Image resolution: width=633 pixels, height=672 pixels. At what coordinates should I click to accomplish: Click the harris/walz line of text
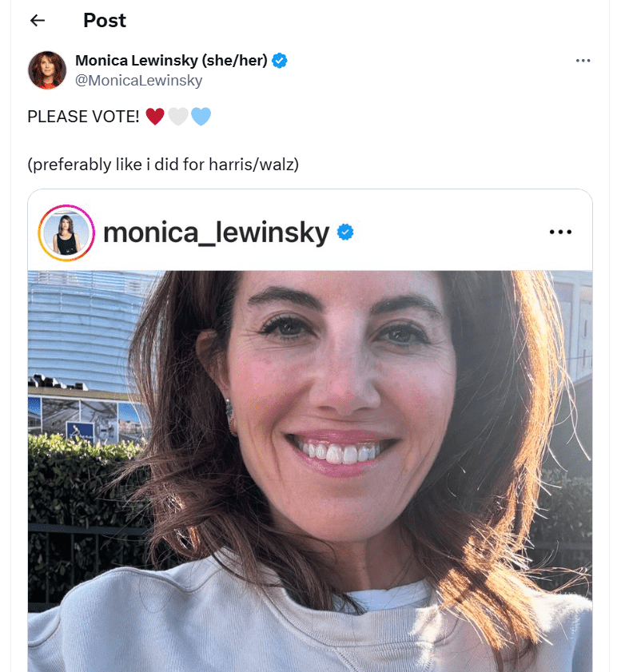(162, 165)
